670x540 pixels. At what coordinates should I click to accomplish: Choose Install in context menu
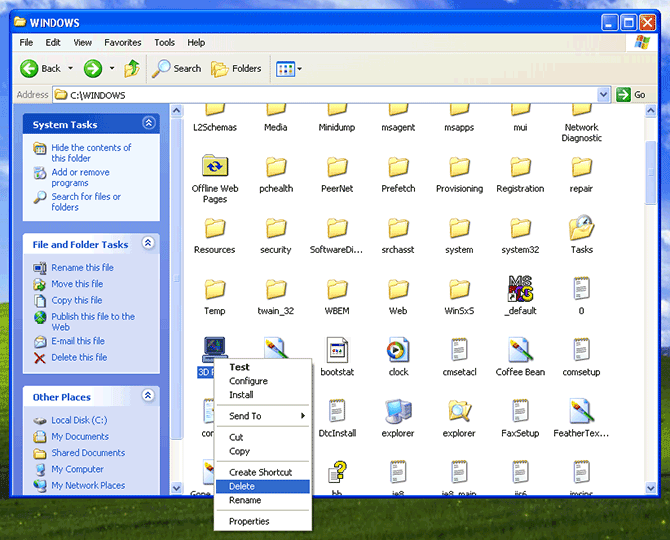coord(263,395)
